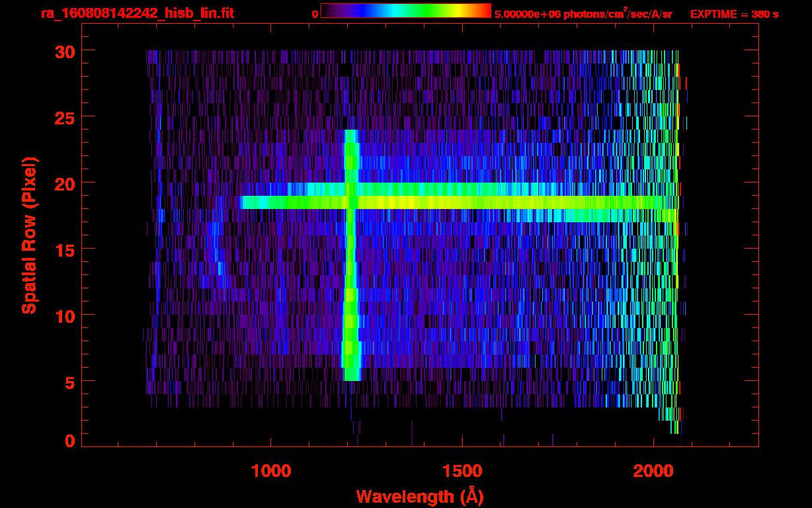812x508 pixels.
Task: Click the Spatial Row (Pixel) axis title
Action: pos(29,235)
